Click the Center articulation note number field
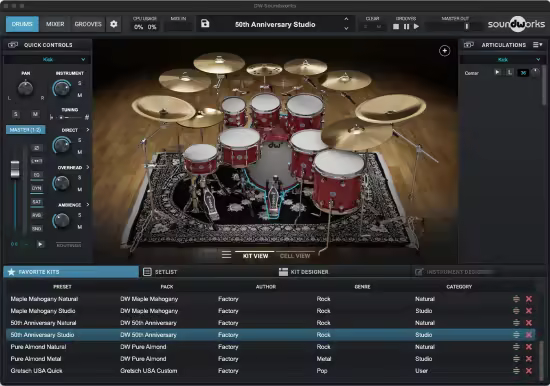The height and width of the screenshot is (386, 550). click(x=523, y=73)
